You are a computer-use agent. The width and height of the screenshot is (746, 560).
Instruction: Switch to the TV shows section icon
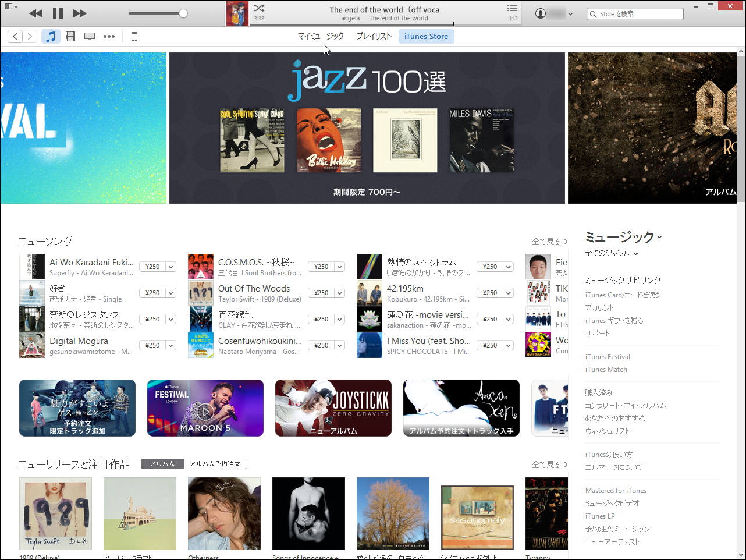(89, 36)
